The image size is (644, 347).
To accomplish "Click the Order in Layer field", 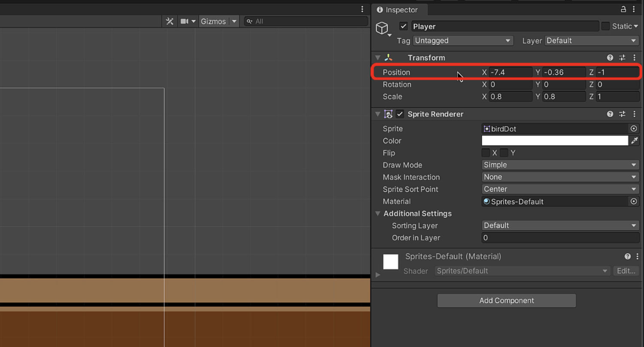I will [560, 238].
